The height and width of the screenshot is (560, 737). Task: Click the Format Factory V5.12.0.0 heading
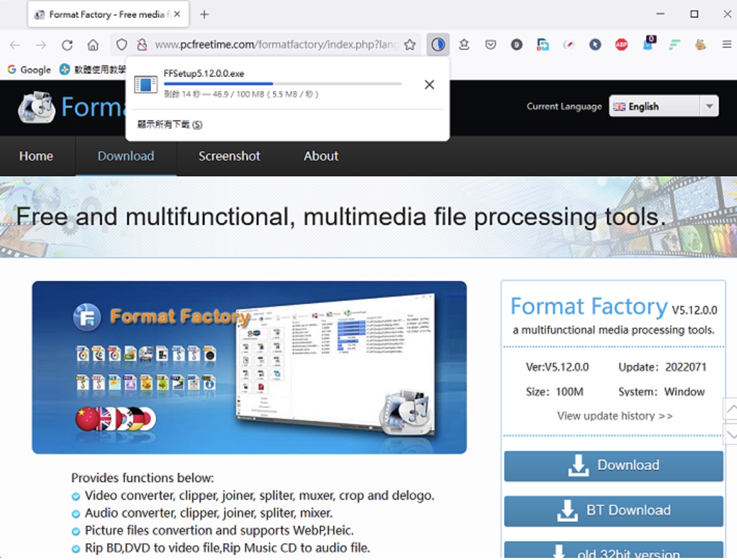(x=614, y=307)
